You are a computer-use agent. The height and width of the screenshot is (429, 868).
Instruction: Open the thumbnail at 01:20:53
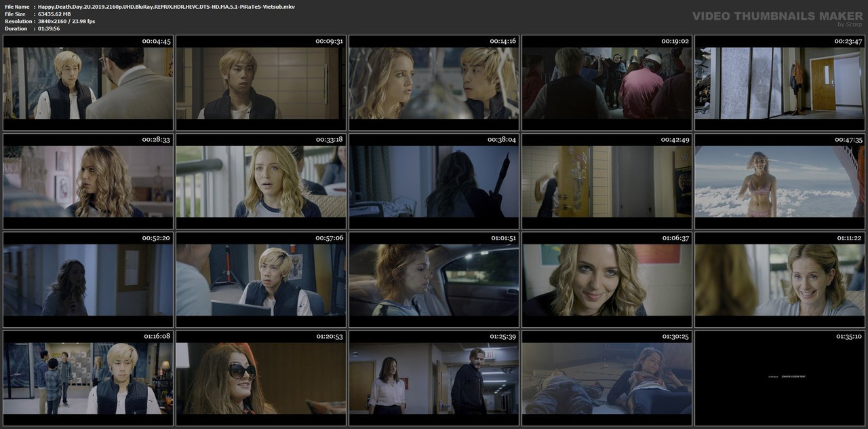(261, 378)
